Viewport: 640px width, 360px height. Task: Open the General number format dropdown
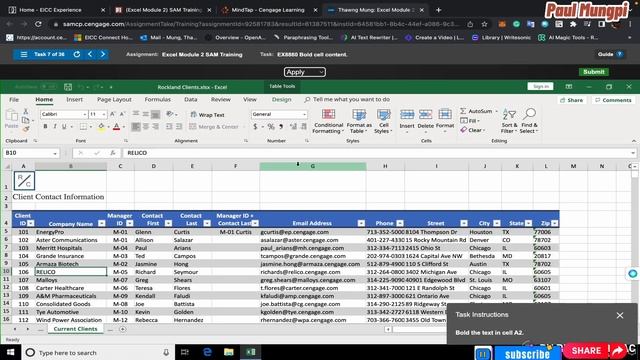pos(304,115)
